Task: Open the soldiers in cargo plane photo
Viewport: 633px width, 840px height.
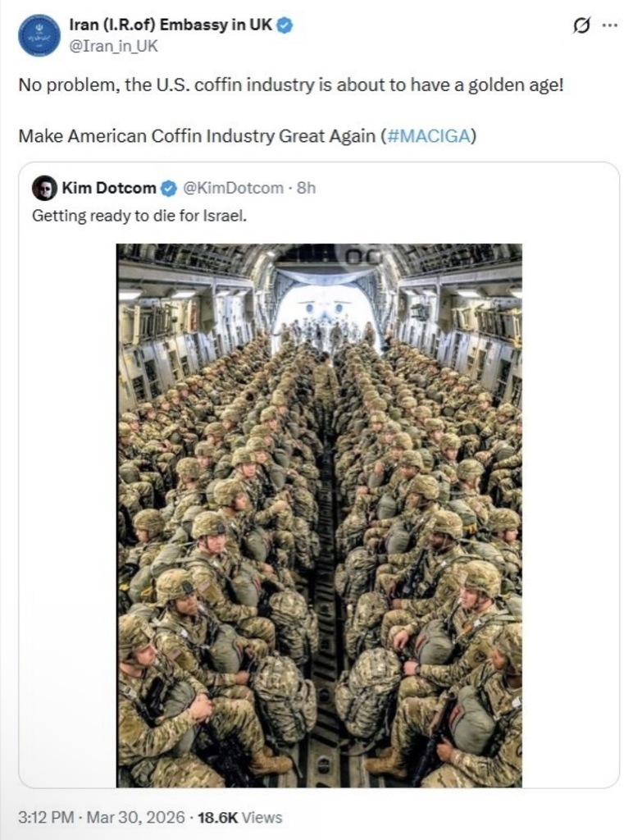Action: pos(319,515)
